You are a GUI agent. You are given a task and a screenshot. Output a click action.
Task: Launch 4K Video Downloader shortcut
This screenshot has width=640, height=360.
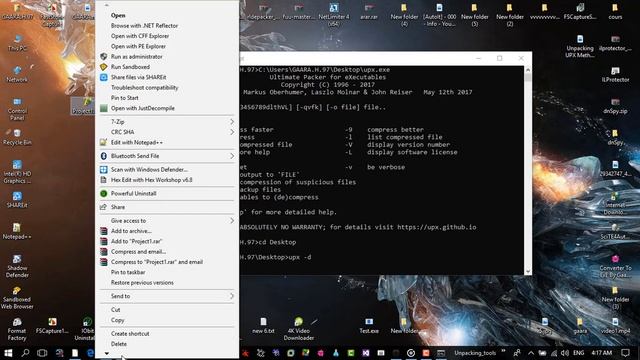(298, 329)
